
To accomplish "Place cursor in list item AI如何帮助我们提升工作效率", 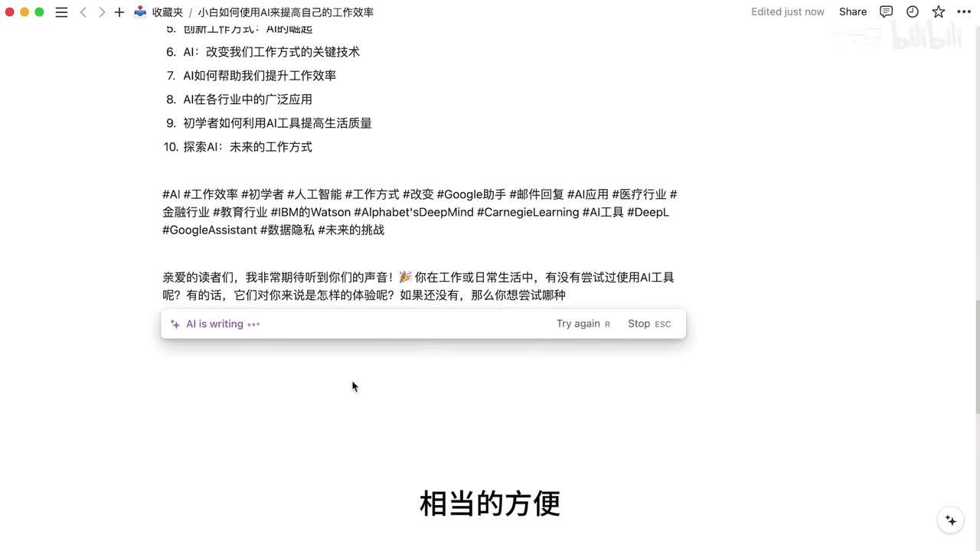I will click(x=260, y=76).
